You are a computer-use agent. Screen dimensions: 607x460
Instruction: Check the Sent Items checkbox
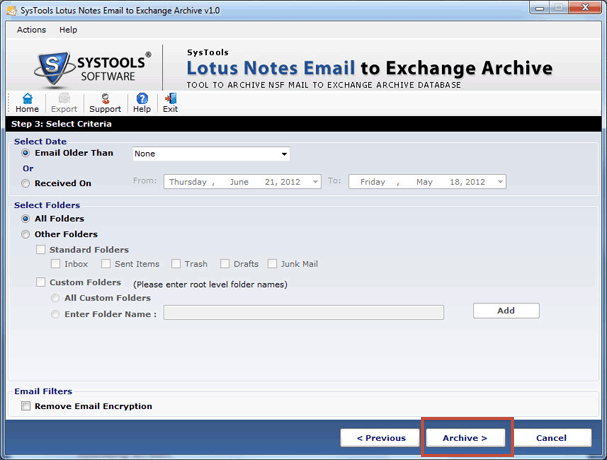point(106,264)
